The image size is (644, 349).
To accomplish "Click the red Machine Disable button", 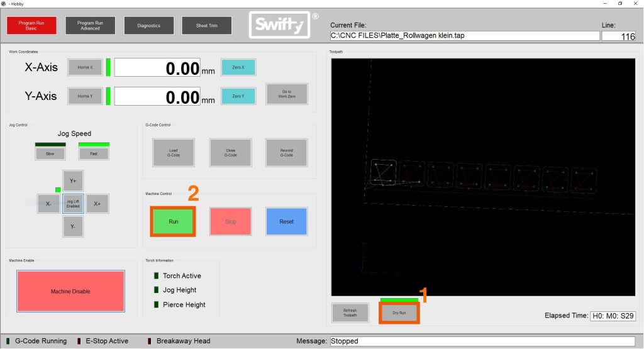I will coord(70,291).
